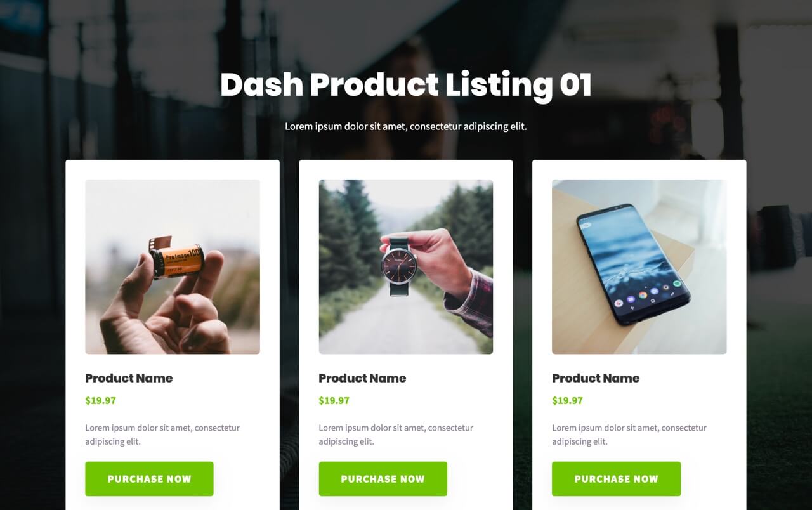Screen dimensions: 812x510
Task: Click Purchase Now under the wristwatch product
Action: [x=383, y=479]
